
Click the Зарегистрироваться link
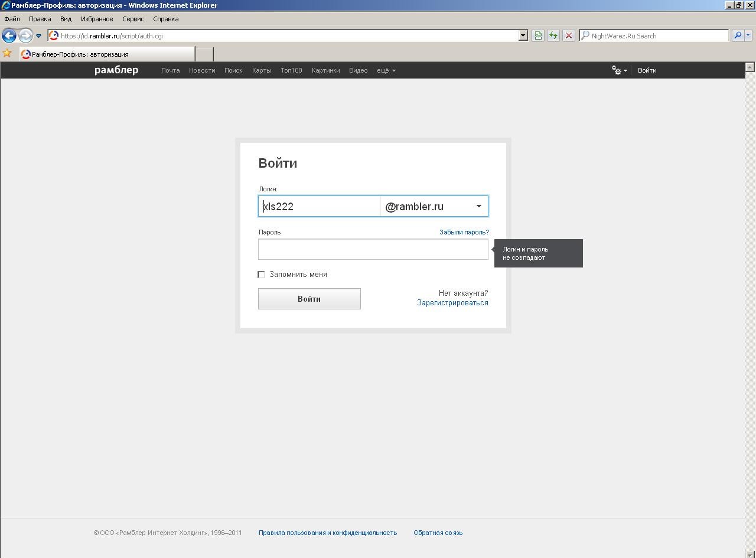tap(452, 303)
